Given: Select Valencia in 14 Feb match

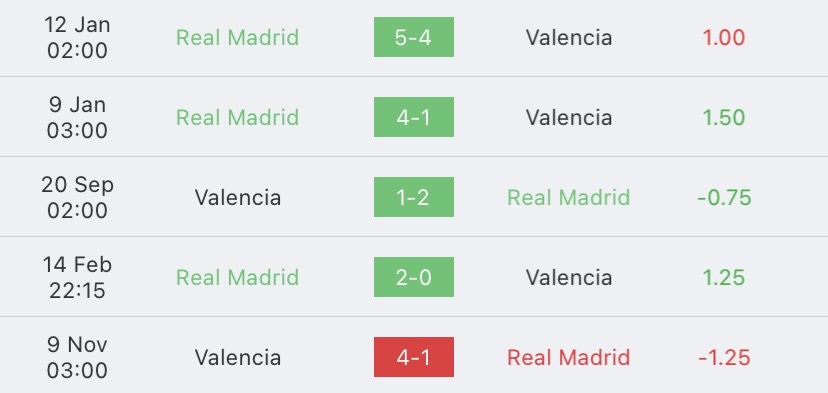Looking at the screenshot, I should coord(569,277).
